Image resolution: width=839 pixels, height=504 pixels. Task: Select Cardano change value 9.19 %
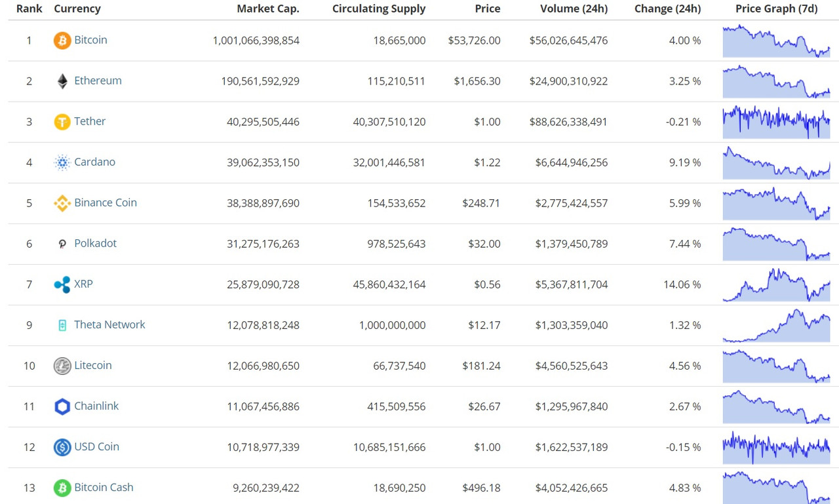coord(685,163)
